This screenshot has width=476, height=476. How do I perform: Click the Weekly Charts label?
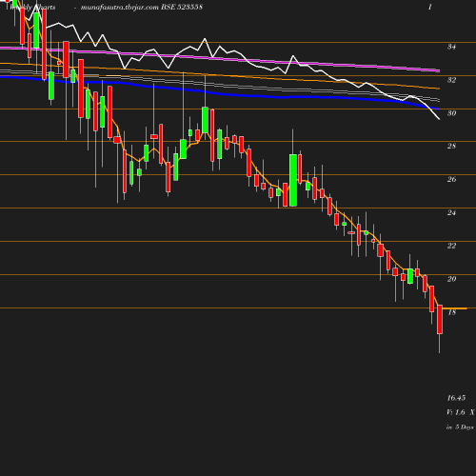coord(32,7)
